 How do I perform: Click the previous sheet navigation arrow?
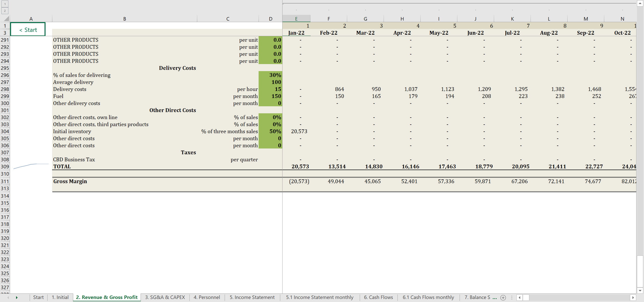click(x=8, y=297)
